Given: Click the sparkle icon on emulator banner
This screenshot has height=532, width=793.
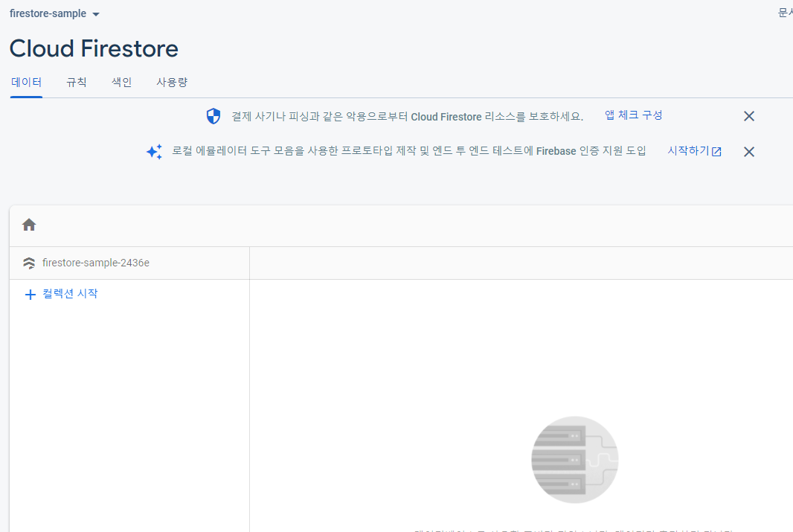Looking at the screenshot, I should 154,152.
